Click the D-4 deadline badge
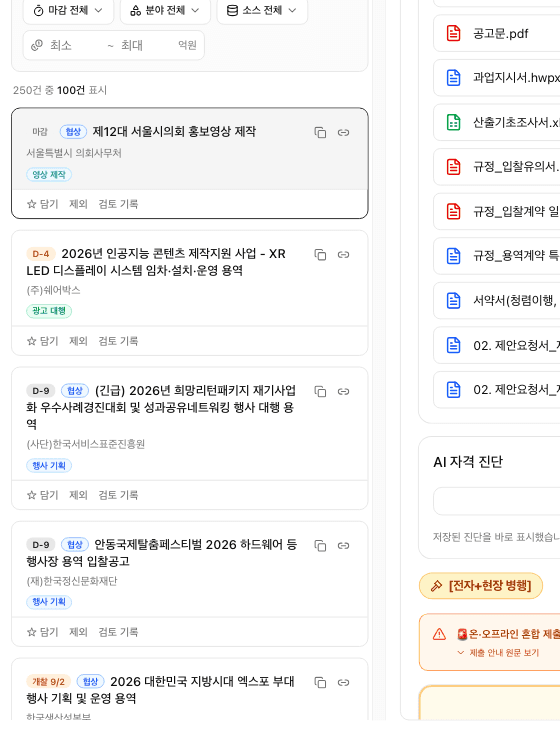The height and width of the screenshot is (742, 560). click(41, 254)
